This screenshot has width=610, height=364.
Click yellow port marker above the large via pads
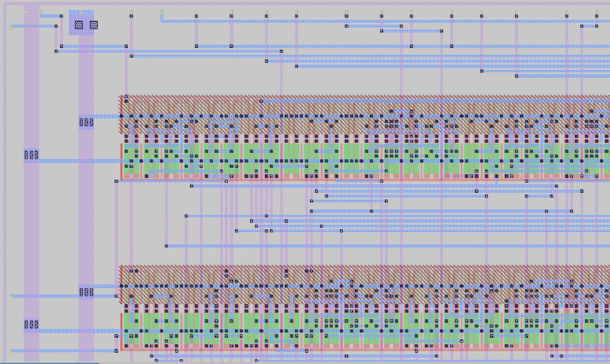click(x=81, y=12)
